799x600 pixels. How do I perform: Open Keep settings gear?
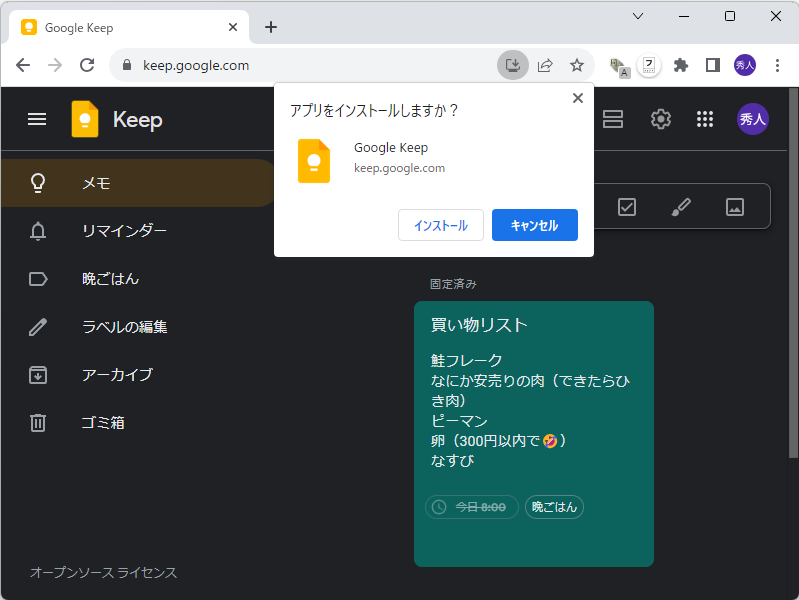tap(660, 119)
